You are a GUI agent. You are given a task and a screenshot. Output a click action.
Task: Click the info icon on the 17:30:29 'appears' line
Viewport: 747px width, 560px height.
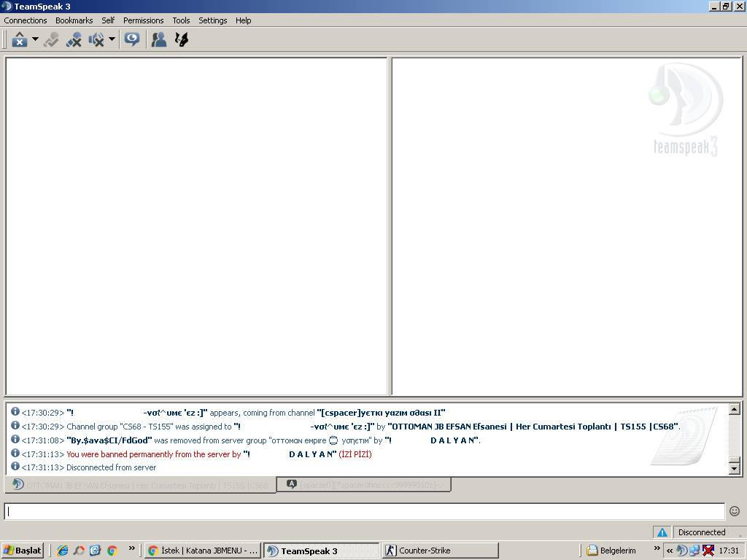[x=15, y=411]
